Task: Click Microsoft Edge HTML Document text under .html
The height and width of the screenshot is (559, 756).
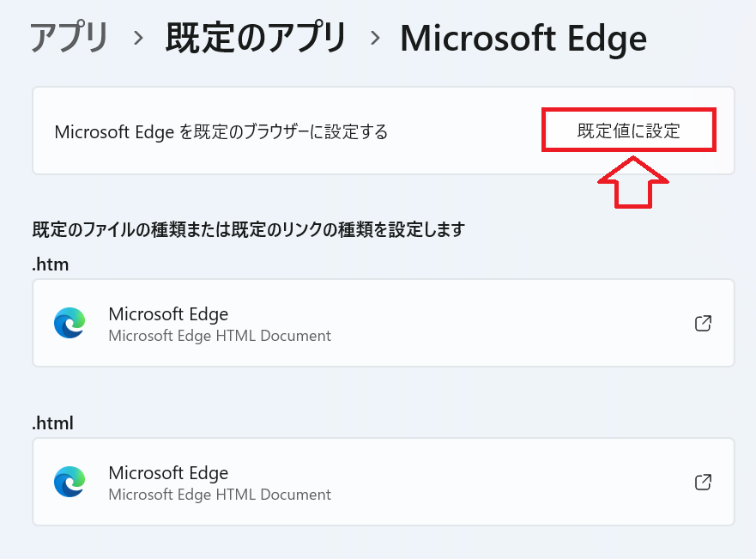Action: tap(219, 495)
